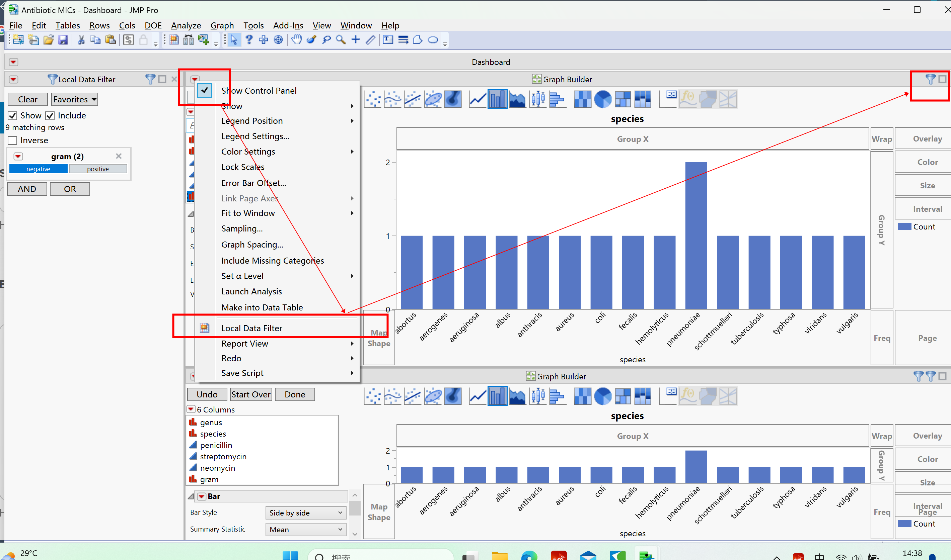Click Line chart element in top Graph Builder
The width and height of the screenshot is (951, 560).
point(478,99)
